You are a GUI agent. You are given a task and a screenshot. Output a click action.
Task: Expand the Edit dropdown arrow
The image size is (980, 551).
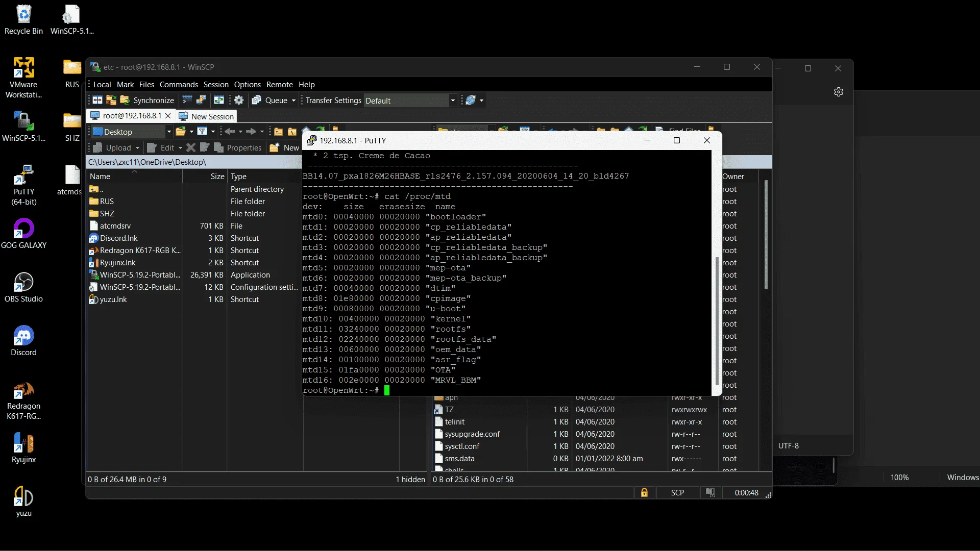point(180,147)
